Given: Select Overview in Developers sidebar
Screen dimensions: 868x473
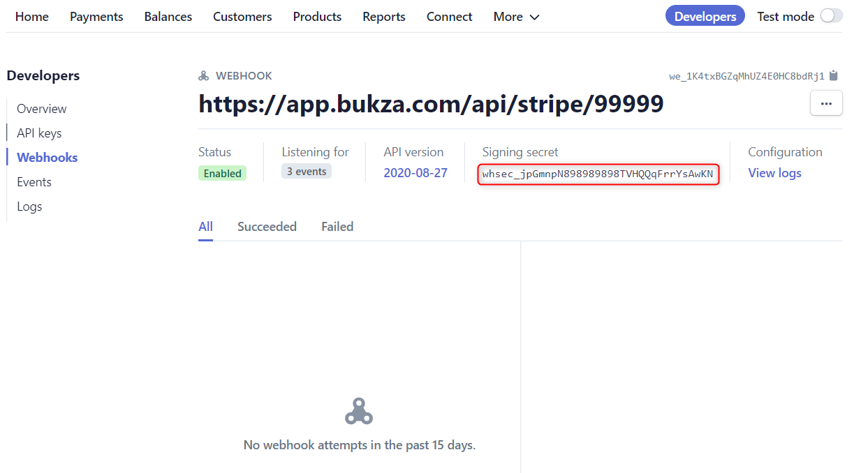Looking at the screenshot, I should [42, 109].
